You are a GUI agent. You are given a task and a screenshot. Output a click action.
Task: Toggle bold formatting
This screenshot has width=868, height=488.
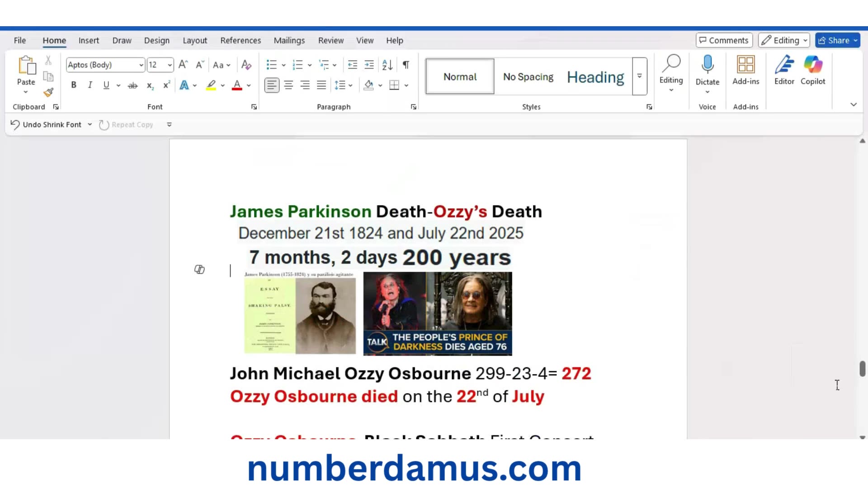(x=74, y=85)
